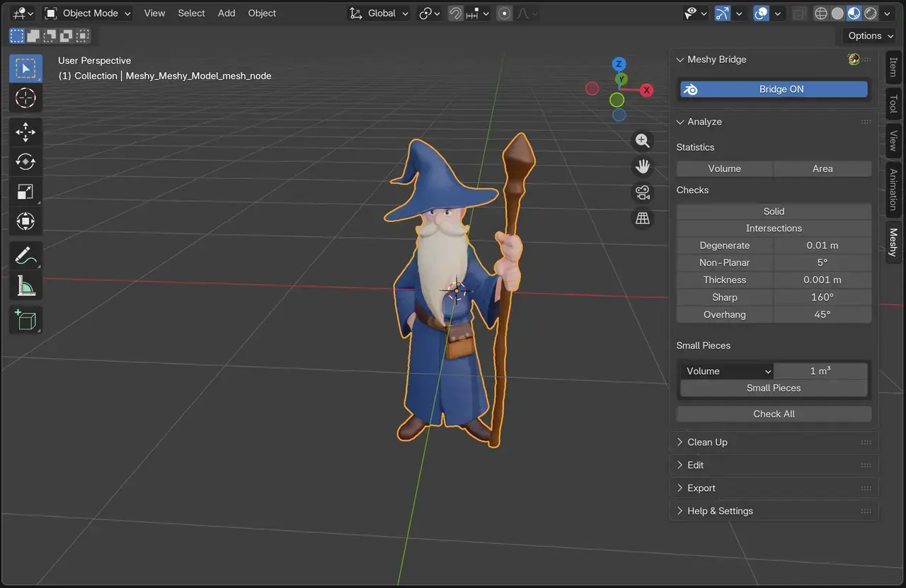Viewport: 906px width, 588px height.
Task: Toggle camera view with the camera icon
Action: (643, 192)
